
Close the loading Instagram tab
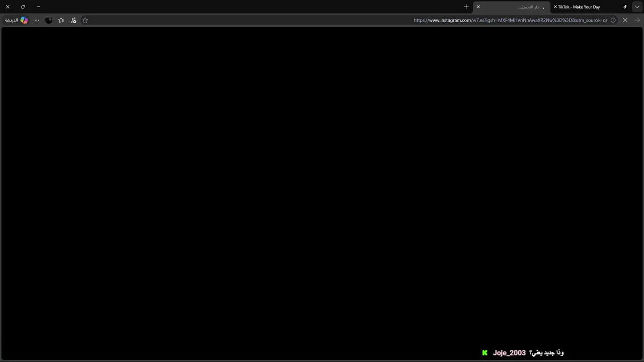coord(478,7)
